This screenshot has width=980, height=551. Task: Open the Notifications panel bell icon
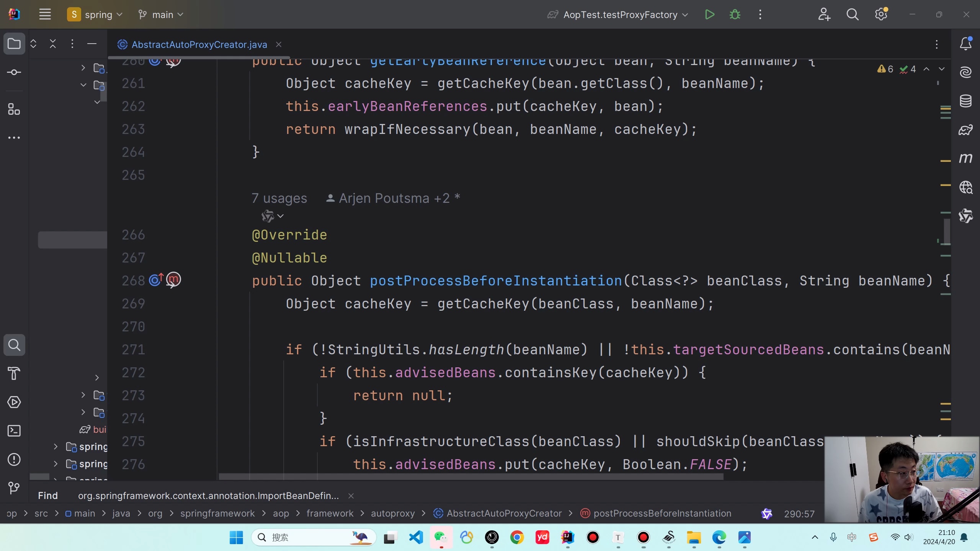[x=965, y=44]
